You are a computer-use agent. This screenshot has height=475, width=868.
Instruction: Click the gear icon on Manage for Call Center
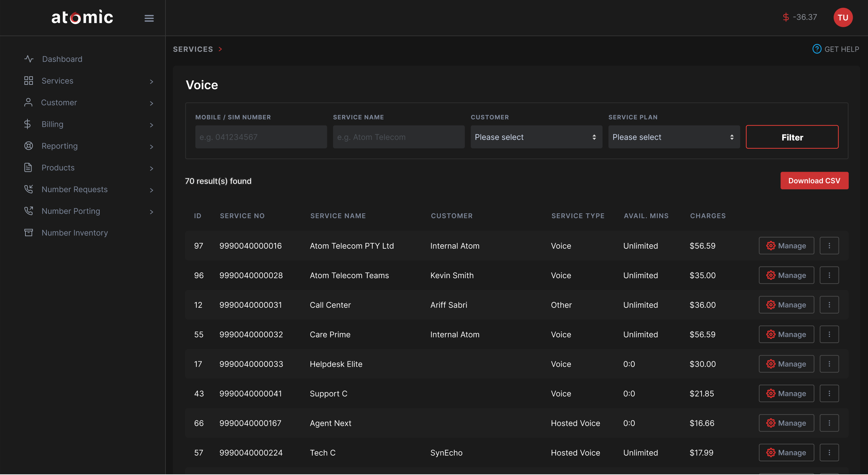click(x=771, y=305)
